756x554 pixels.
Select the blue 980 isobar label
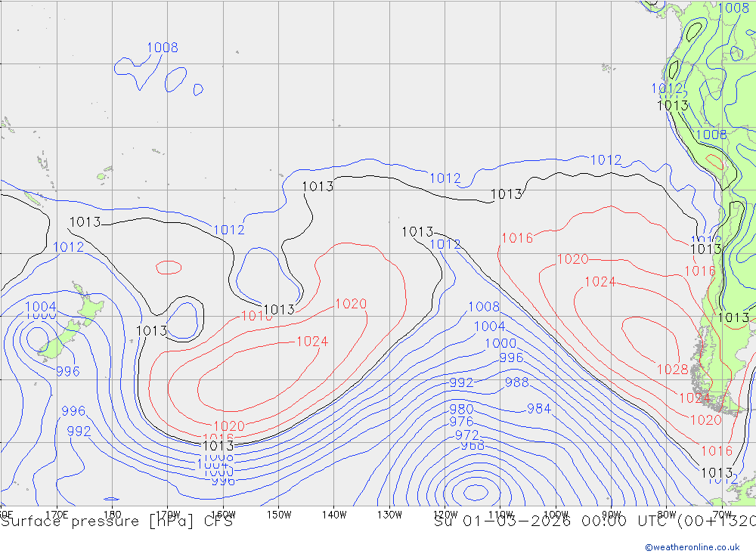(x=461, y=410)
